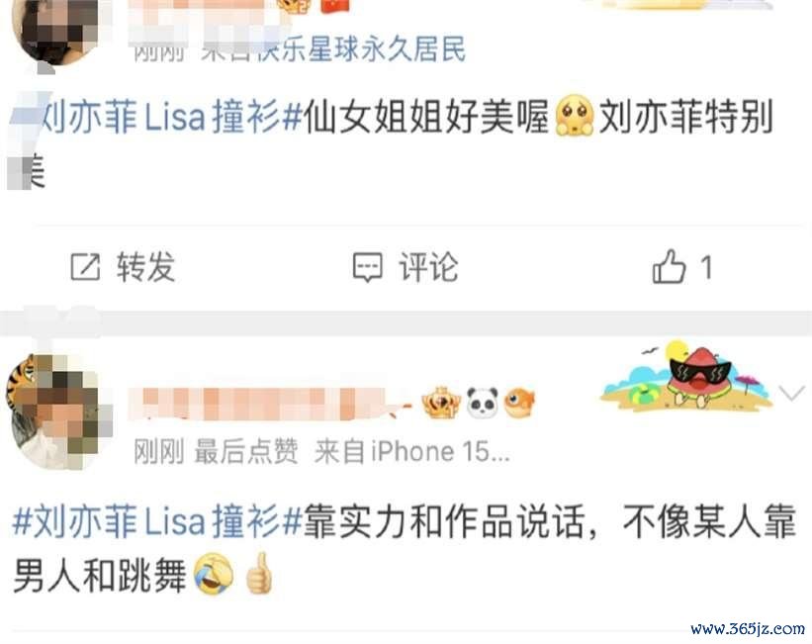This screenshot has width=812, height=644.
Task: Click the 评论 text label
Action: (428, 267)
